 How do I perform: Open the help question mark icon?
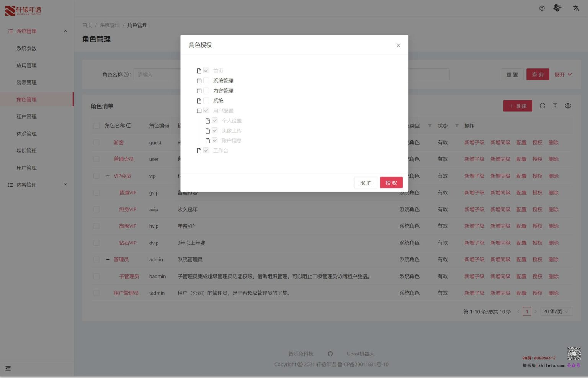pos(542,8)
